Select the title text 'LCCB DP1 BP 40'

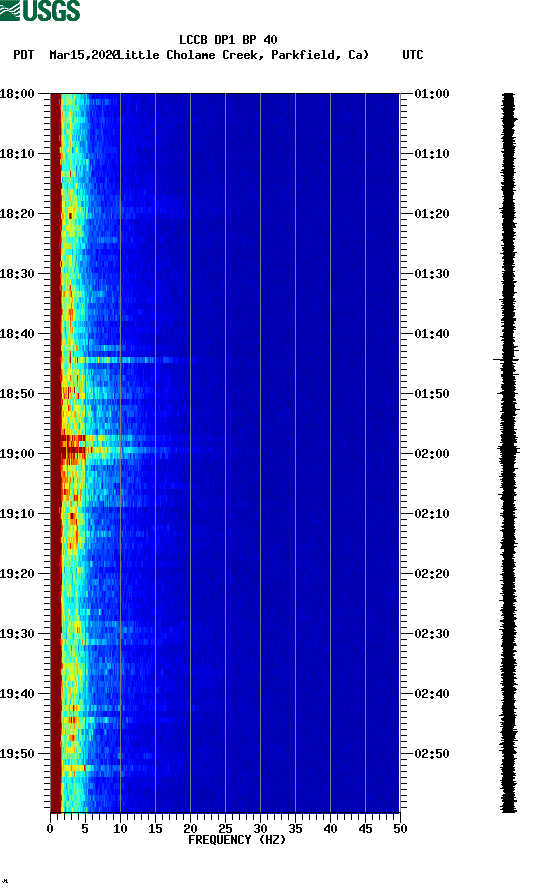point(228,40)
